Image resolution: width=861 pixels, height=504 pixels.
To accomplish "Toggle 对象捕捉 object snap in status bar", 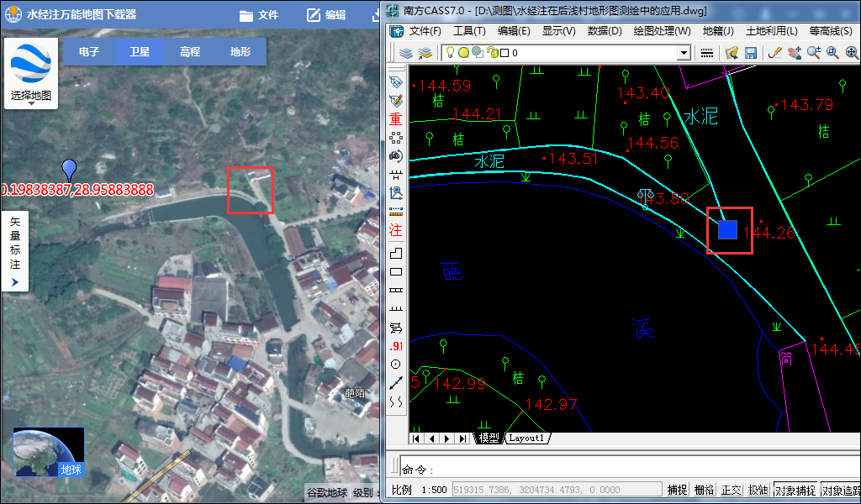I will click(x=795, y=490).
